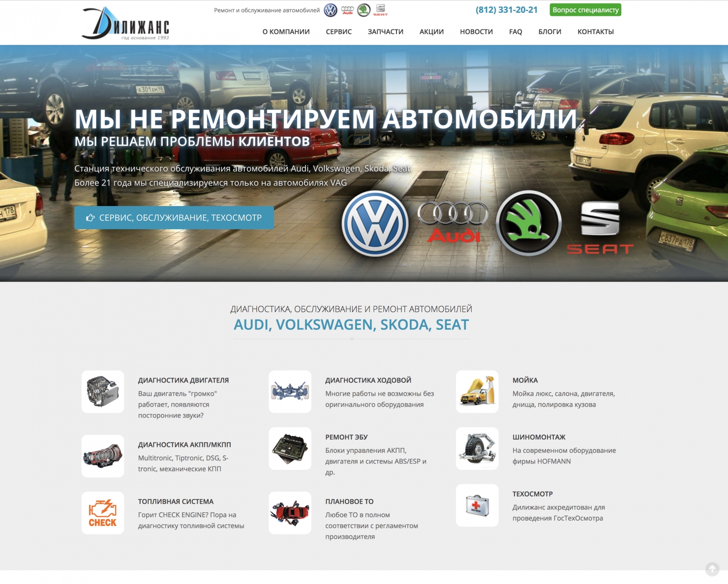The image size is (728, 584).
Task: Open the ПЛАНОВОЕ ТО heading link
Action: click(x=349, y=501)
